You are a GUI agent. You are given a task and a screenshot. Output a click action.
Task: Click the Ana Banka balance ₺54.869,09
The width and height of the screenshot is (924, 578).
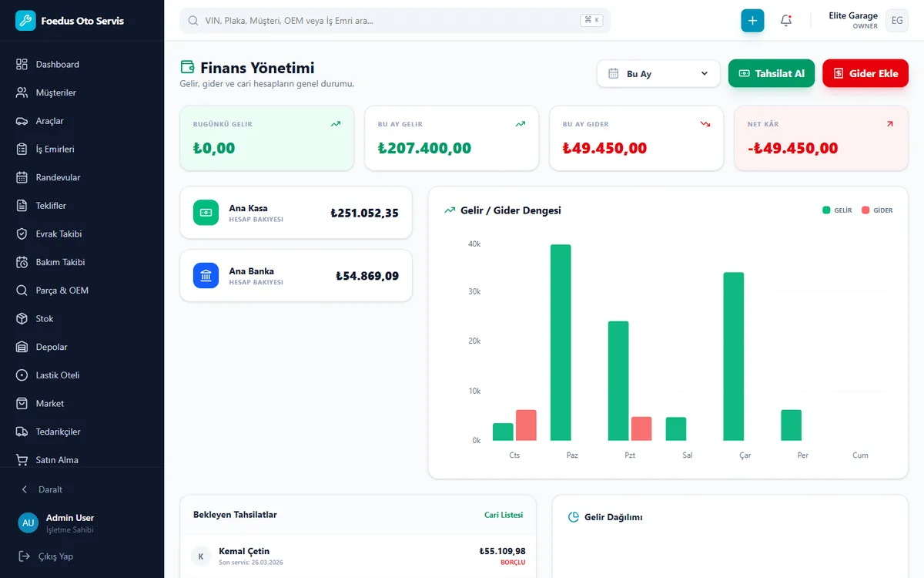367,276
